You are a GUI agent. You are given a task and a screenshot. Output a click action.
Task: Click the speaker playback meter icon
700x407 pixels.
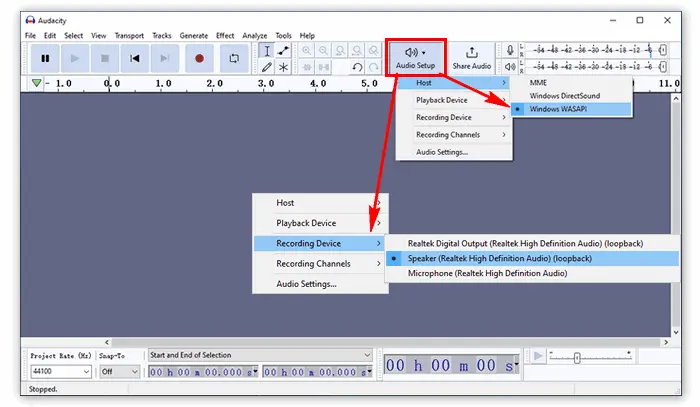pyautogui.click(x=510, y=67)
